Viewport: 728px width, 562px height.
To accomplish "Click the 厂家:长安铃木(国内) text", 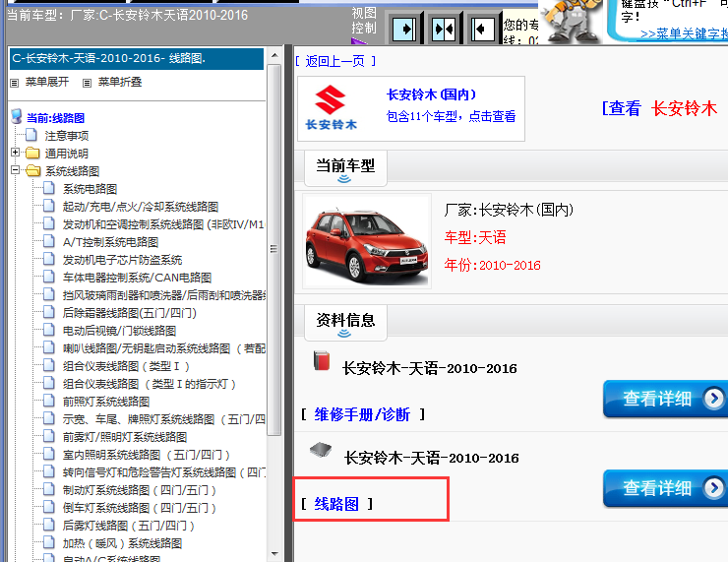I will coord(509,210).
